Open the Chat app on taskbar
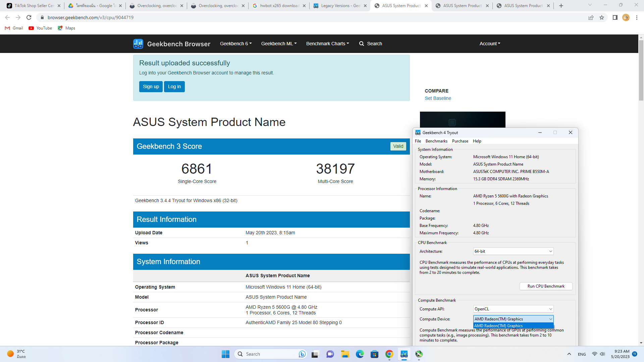This screenshot has height=362, width=644. [x=330, y=354]
